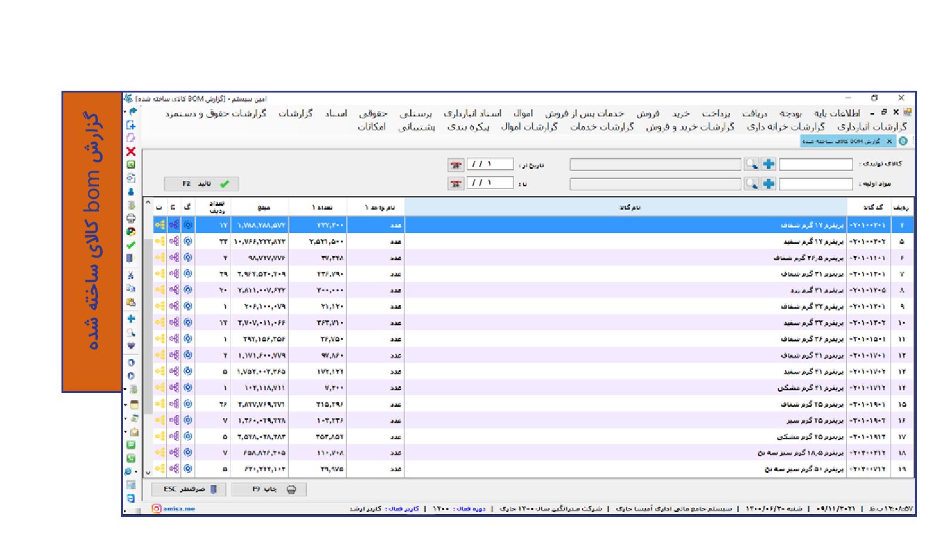
Task: Open the گزارشات انبارداری menu
Action: point(872,127)
